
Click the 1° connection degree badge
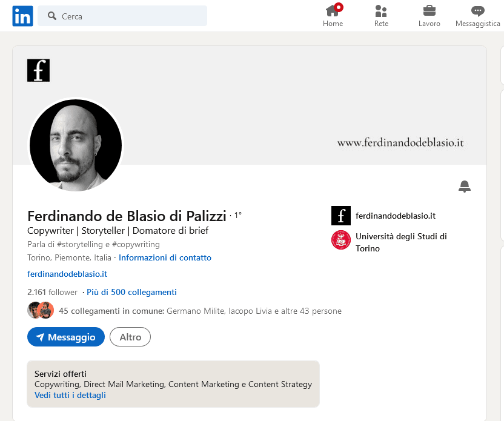tap(238, 215)
